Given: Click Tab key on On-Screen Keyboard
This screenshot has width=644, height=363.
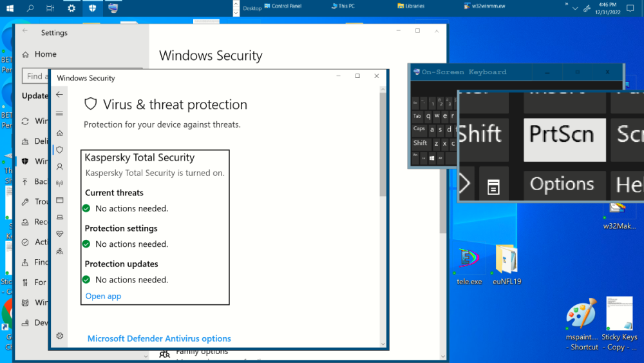Looking at the screenshot, I should (417, 116).
